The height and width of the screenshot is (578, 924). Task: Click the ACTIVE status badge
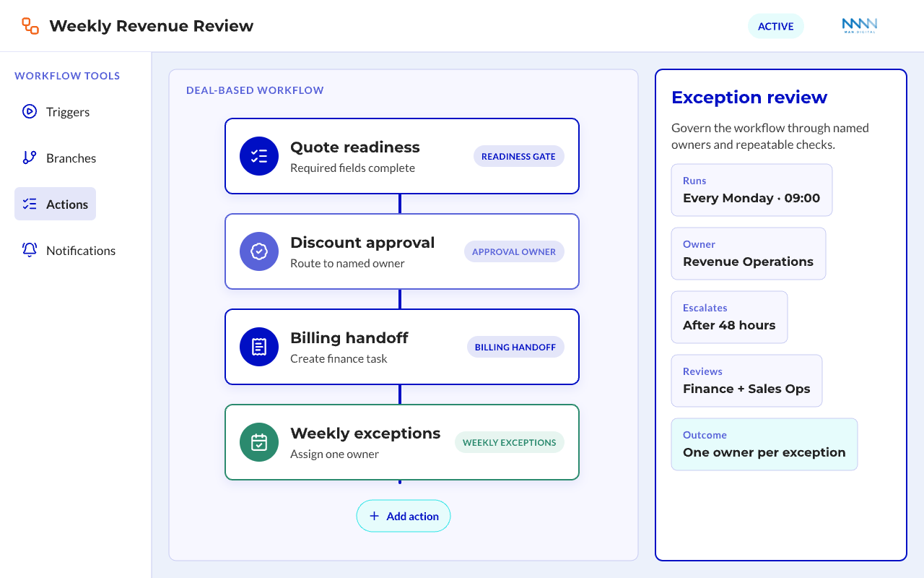pos(776,26)
